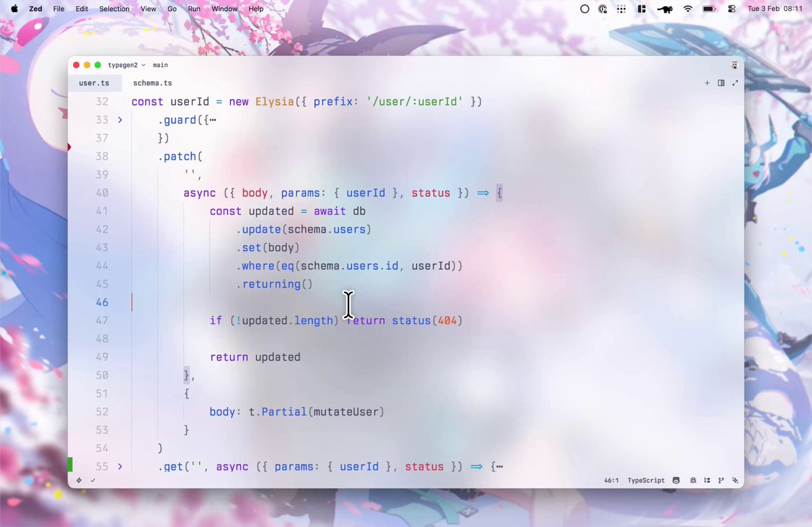Click the 46:1 cursor position button

(612, 480)
